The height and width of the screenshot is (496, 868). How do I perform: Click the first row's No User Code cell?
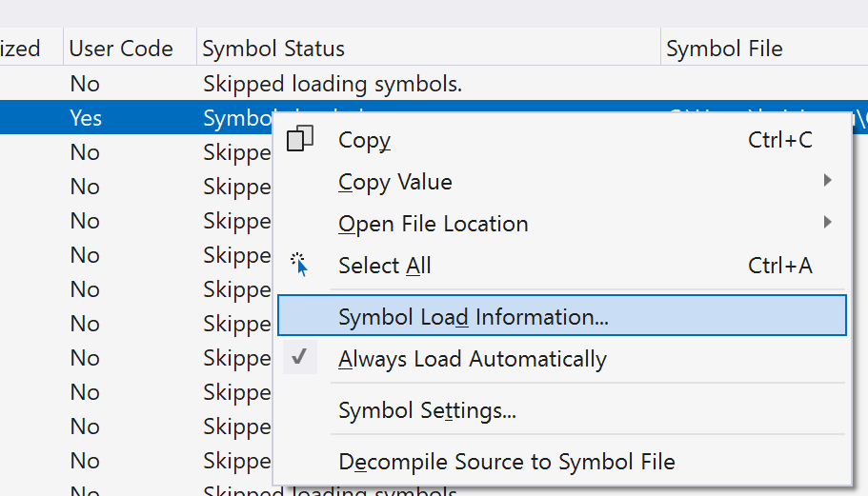pos(85,84)
